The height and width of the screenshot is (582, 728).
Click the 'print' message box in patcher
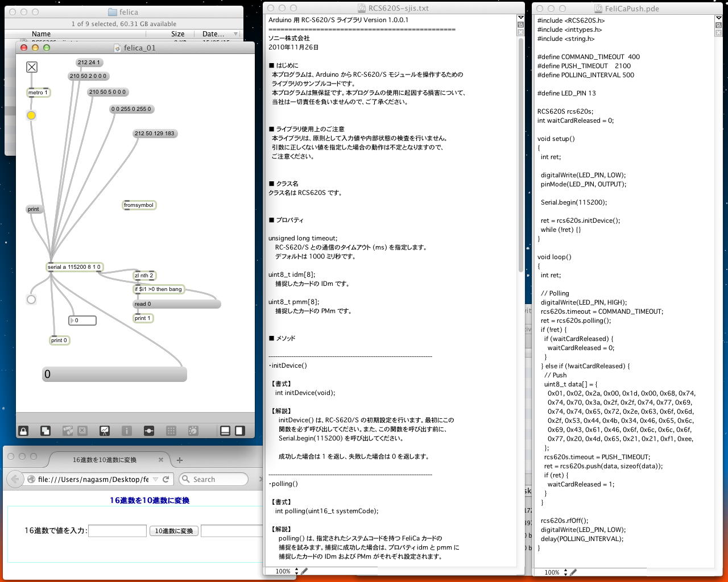click(34, 209)
